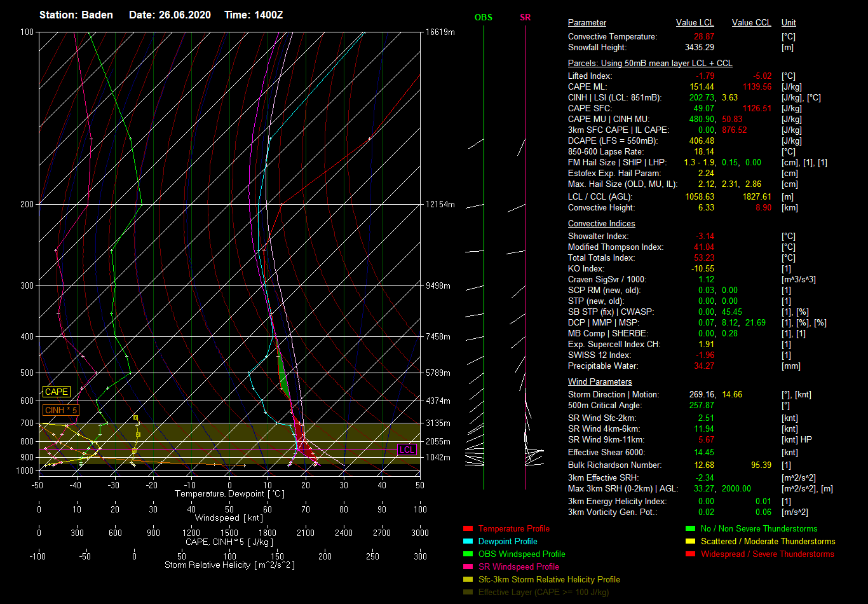Select the Wind Parameters section heading
The height and width of the screenshot is (604, 868).
pos(600,382)
